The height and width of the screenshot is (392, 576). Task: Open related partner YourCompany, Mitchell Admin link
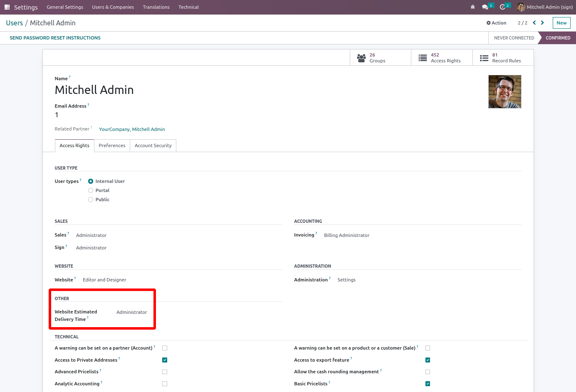pyautogui.click(x=132, y=129)
